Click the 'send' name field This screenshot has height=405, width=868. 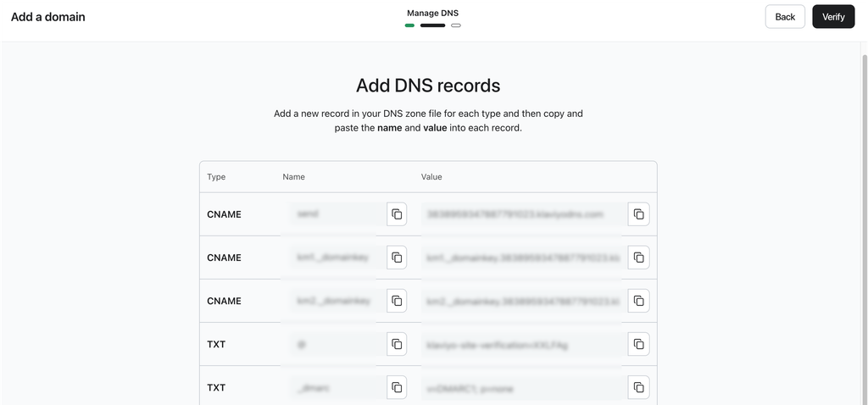click(x=337, y=214)
